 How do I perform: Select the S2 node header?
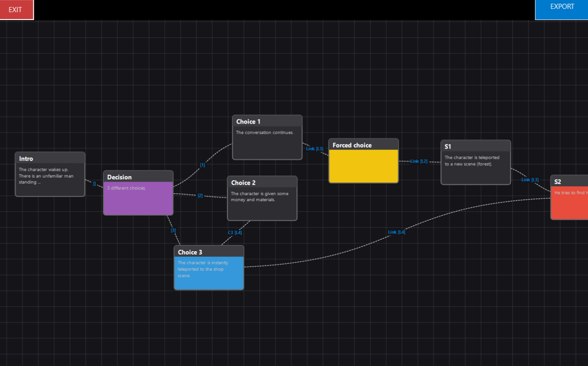[x=569, y=181]
